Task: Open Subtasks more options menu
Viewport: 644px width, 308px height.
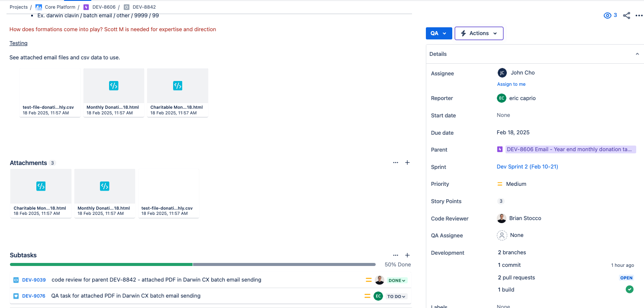Action: (396, 255)
